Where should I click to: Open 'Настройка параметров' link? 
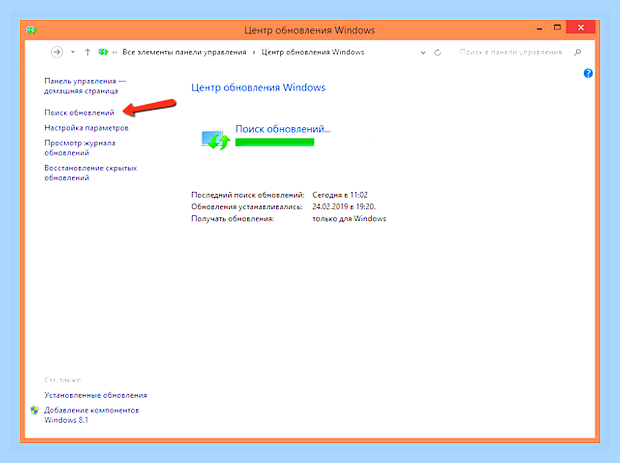[86, 128]
